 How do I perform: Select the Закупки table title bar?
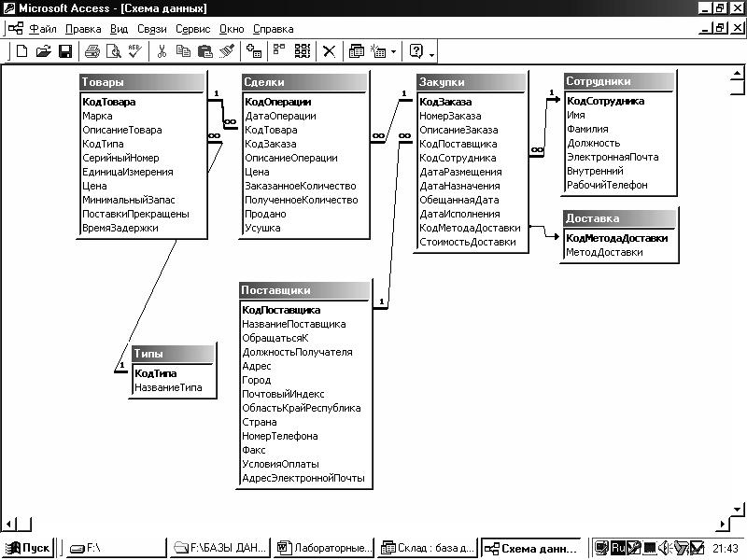click(472, 82)
